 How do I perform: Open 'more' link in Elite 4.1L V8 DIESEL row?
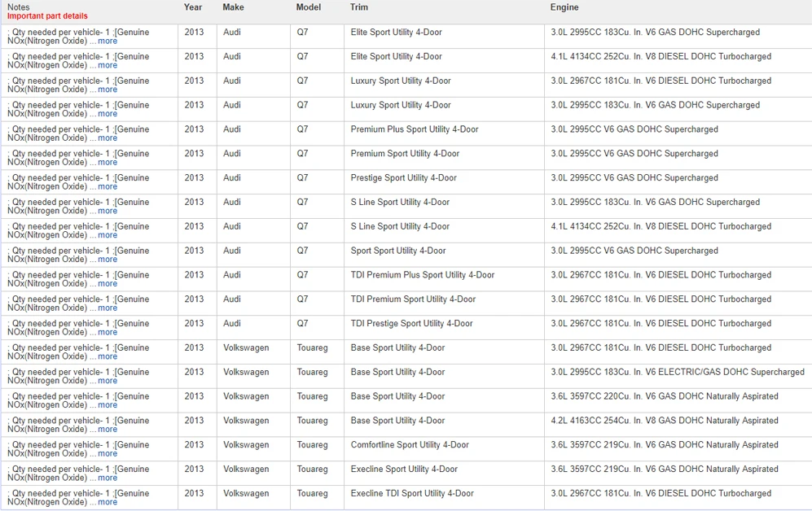[108, 65]
